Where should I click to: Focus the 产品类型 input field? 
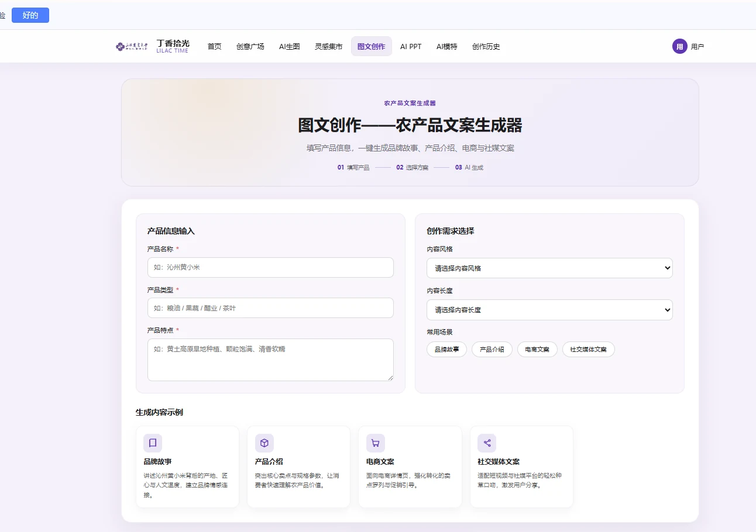[x=270, y=308]
